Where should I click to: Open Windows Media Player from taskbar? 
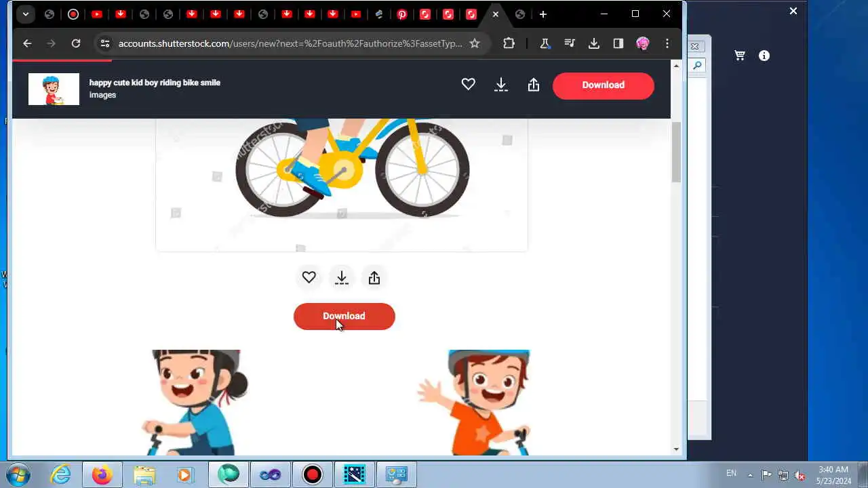tap(185, 474)
